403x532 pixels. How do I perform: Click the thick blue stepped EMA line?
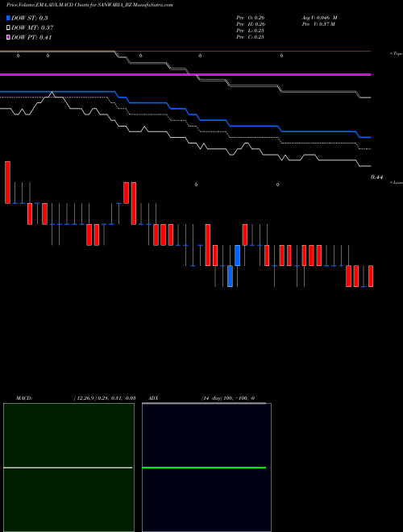click(185, 114)
